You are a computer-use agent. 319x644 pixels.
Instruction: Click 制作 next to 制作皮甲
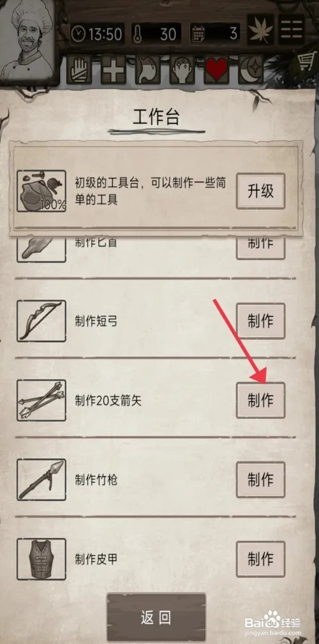point(261,559)
